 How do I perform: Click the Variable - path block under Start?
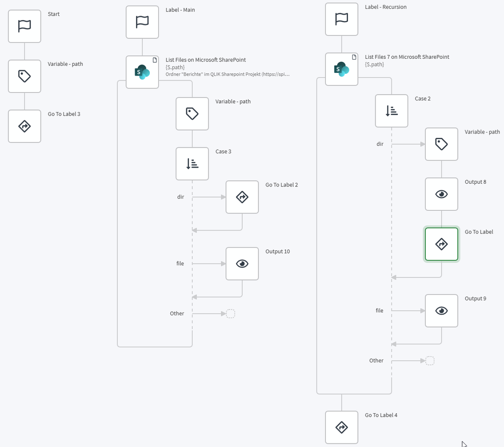click(x=24, y=77)
